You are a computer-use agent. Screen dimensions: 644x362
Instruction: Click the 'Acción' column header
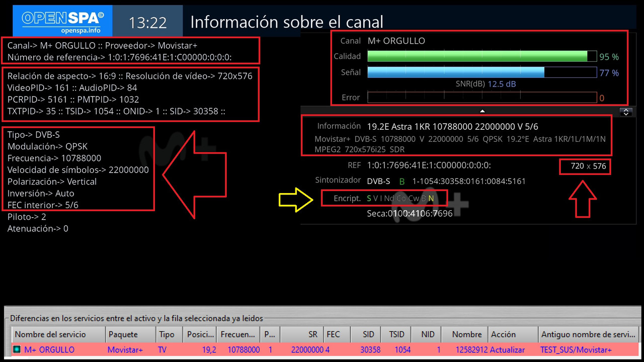click(513, 334)
